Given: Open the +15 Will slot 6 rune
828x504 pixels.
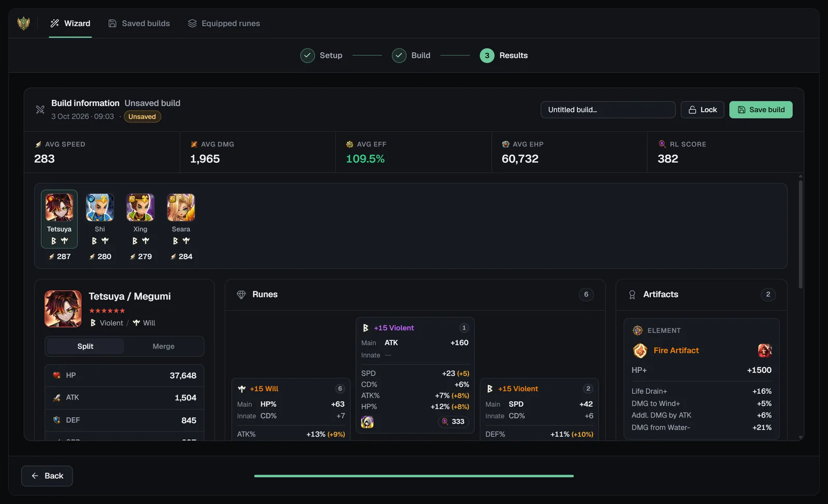Looking at the screenshot, I should point(291,409).
